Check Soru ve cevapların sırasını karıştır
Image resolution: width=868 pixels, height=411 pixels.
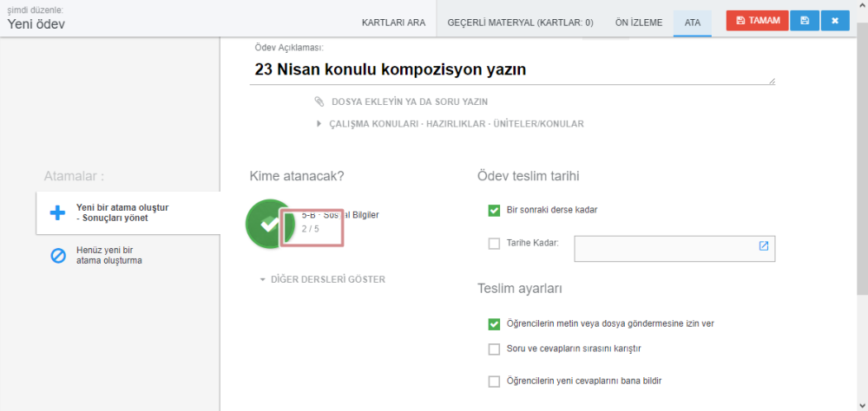point(495,349)
